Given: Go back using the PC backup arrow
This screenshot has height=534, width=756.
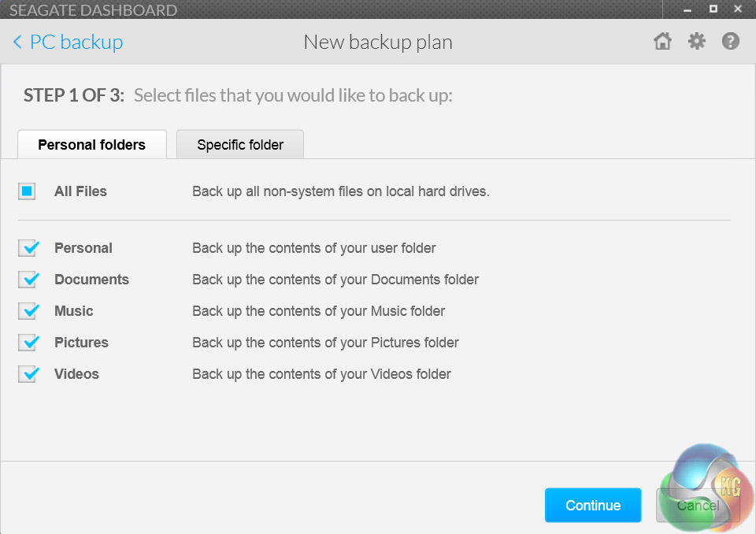Looking at the screenshot, I should click(x=17, y=43).
